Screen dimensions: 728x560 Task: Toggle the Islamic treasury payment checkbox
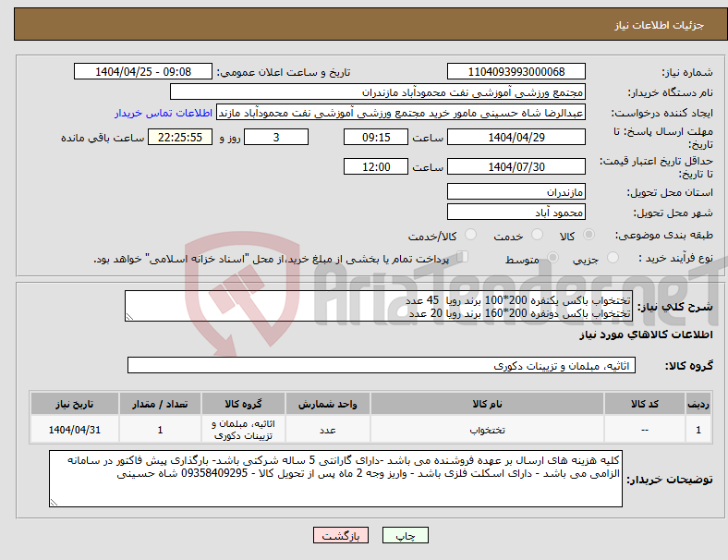tap(463, 257)
